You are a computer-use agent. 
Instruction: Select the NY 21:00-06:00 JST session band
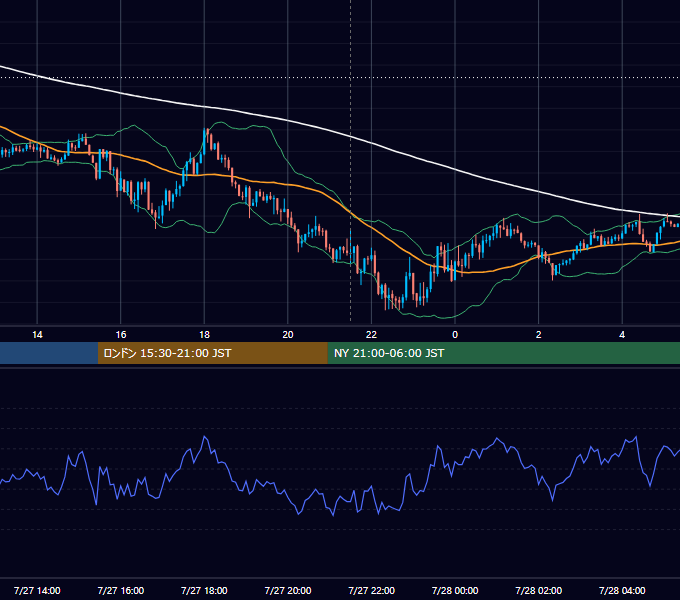(503, 353)
